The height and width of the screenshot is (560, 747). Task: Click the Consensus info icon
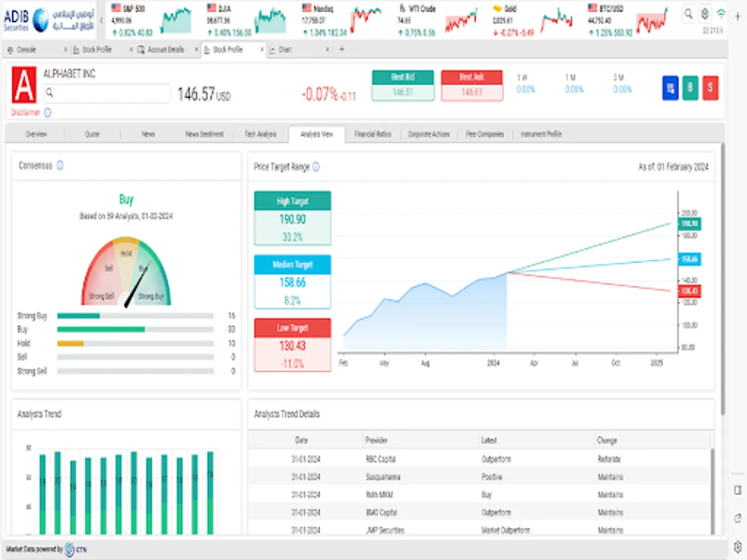[60, 166]
